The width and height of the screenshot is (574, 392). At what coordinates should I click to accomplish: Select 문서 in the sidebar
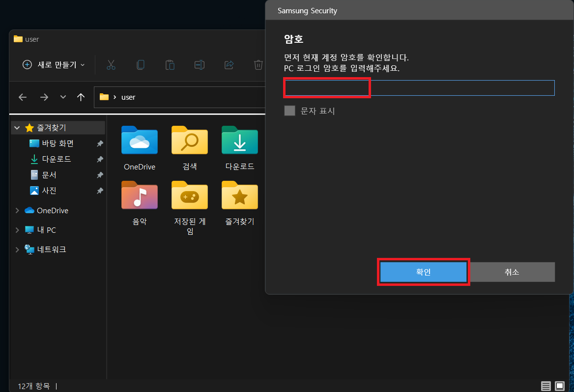[x=49, y=175]
